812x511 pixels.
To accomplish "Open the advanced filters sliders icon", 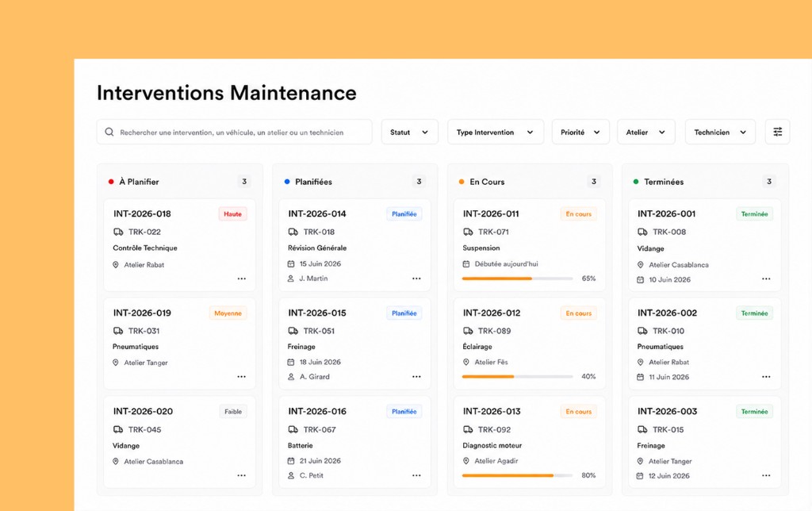I will pos(777,133).
